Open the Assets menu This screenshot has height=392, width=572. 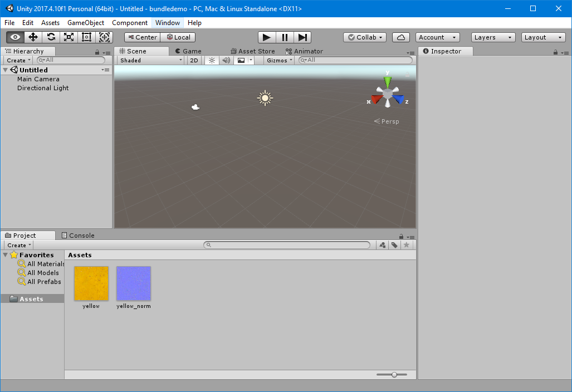(x=50, y=23)
